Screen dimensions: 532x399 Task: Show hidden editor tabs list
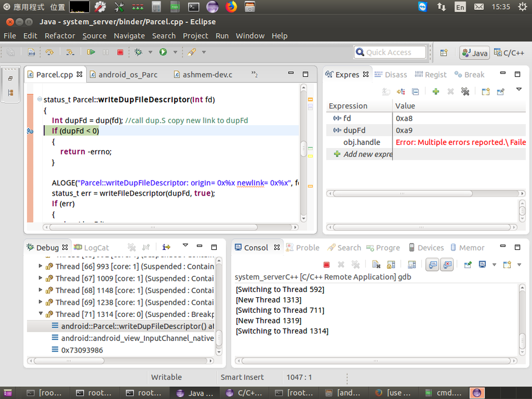(255, 74)
